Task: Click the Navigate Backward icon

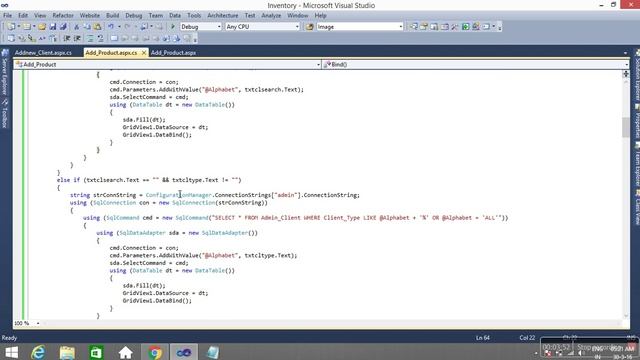Action: 144,27
